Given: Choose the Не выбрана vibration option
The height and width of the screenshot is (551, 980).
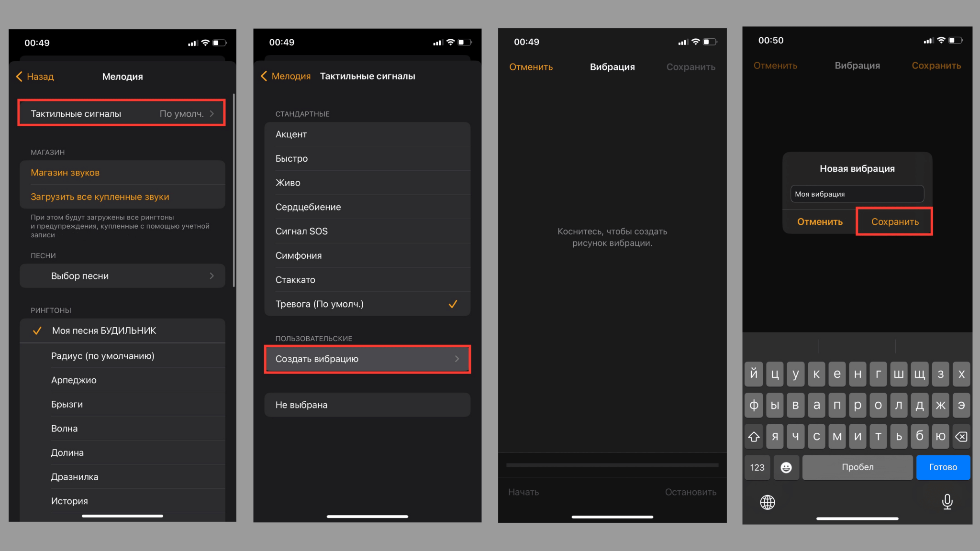Looking at the screenshot, I should [367, 405].
